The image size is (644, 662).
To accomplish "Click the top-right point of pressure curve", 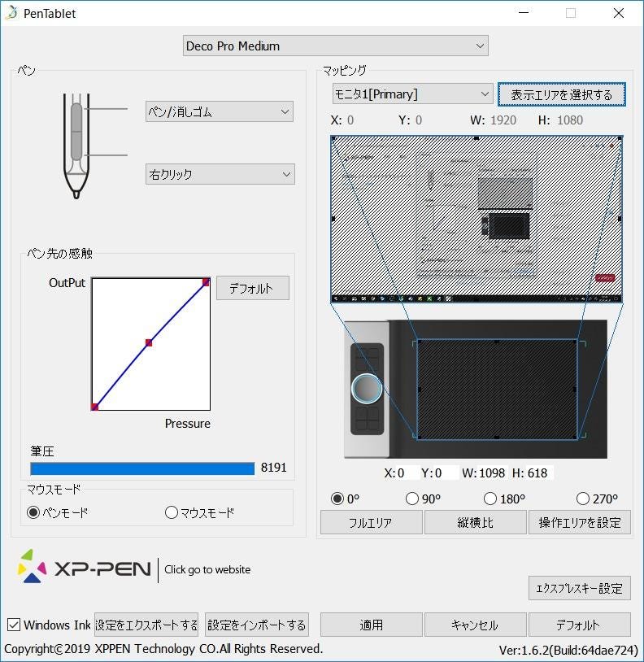I will pos(206,282).
